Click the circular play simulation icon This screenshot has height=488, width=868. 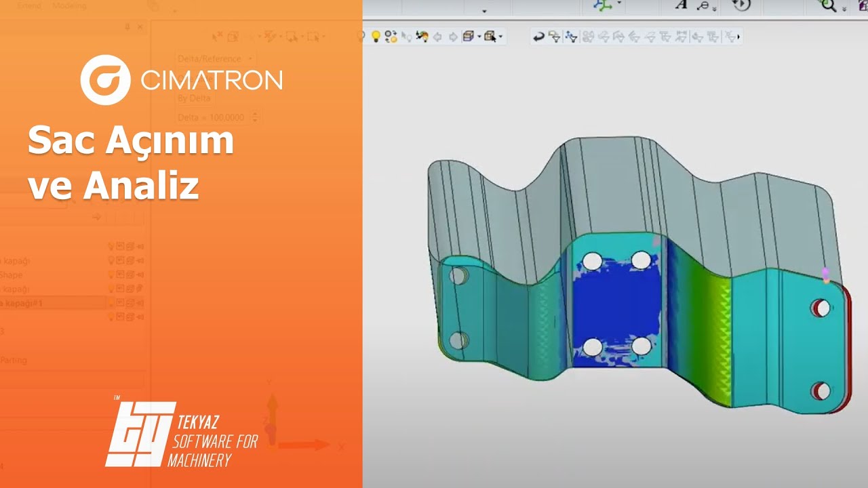point(741,5)
